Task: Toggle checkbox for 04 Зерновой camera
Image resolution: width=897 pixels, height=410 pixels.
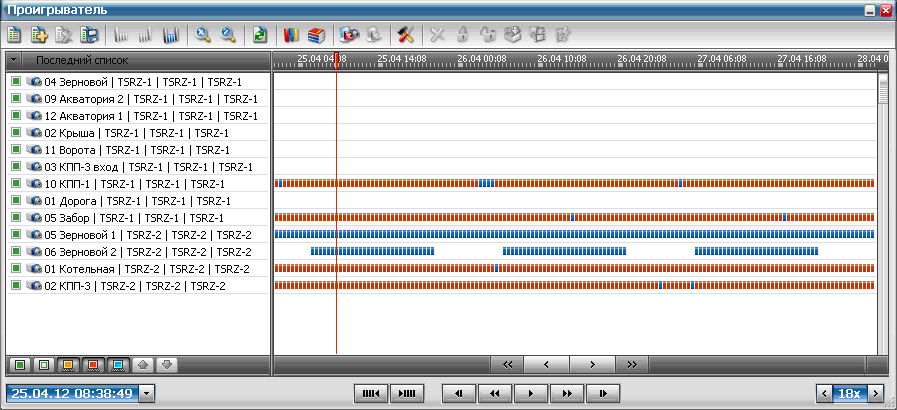Action: pos(15,82)
